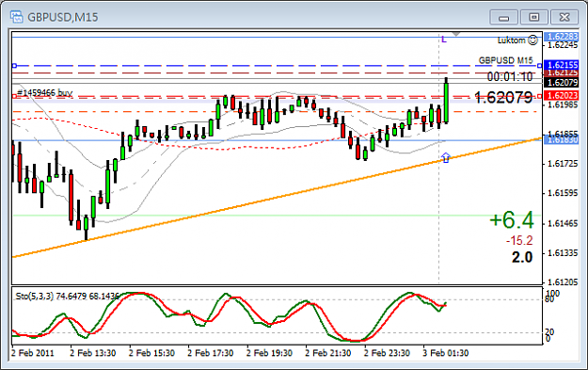
Task: Click the 2 Feb 17:30 time label
Action: (x=211, y=353)
